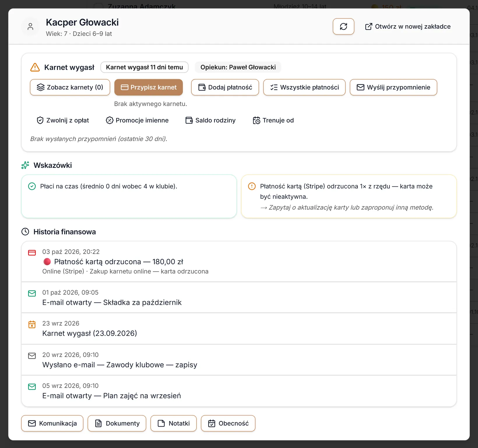Click the gray envelope icon for Zawody klubowe
The width and height of the screenshot is (478, 448).
32,356
